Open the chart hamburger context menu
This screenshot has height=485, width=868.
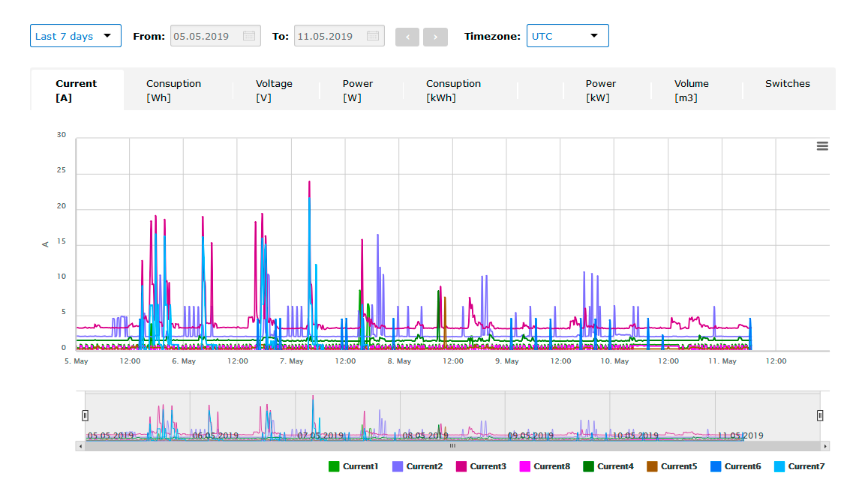822,146
